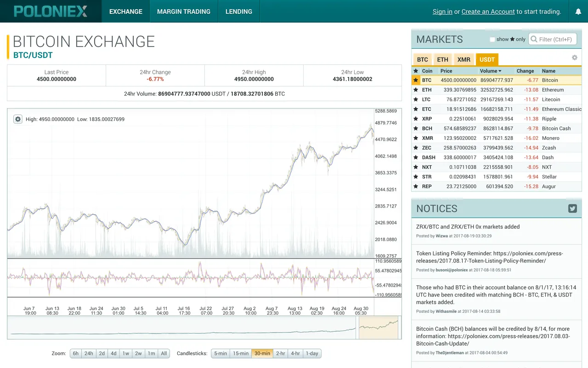Toggle favorite star for XRP row
This screenshot has height=368, width=588.
click(416, 119)
